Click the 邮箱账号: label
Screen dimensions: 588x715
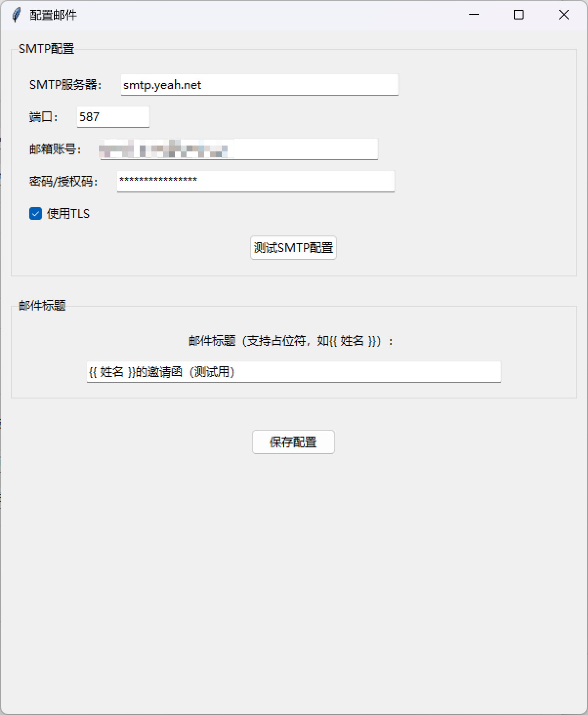click(x=55, y=149)
